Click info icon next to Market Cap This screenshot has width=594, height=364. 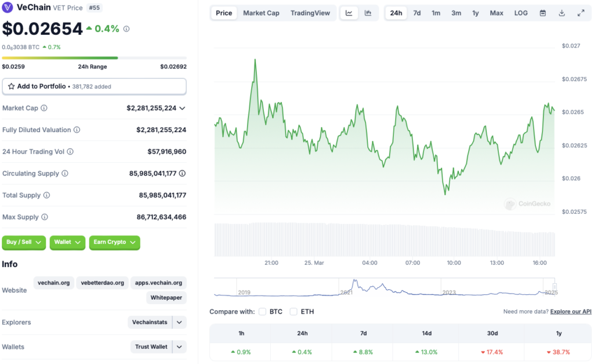click(x=44, y=108)
